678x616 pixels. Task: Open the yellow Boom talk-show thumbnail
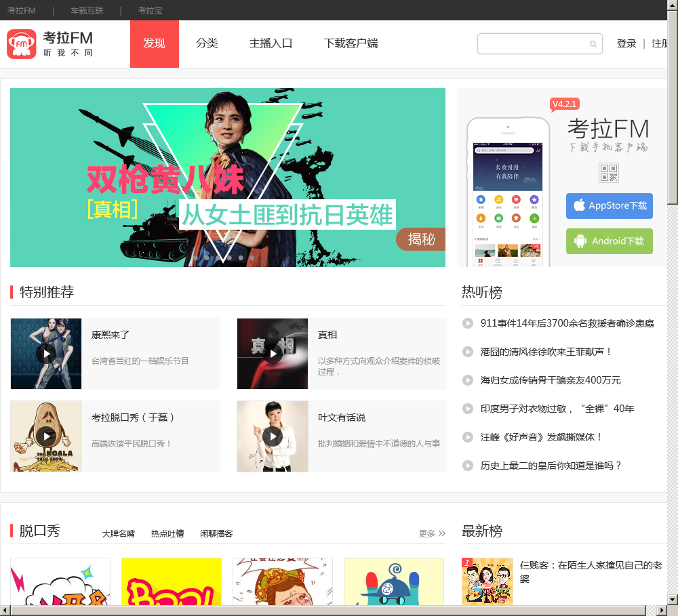[172, 581]
